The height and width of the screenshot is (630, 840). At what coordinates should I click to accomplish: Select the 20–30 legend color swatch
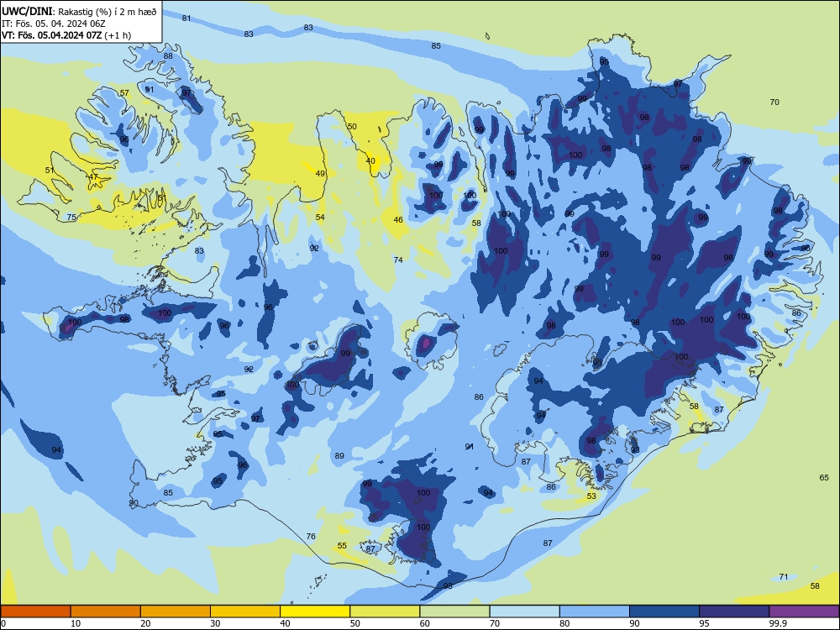(x=176, y=612)
